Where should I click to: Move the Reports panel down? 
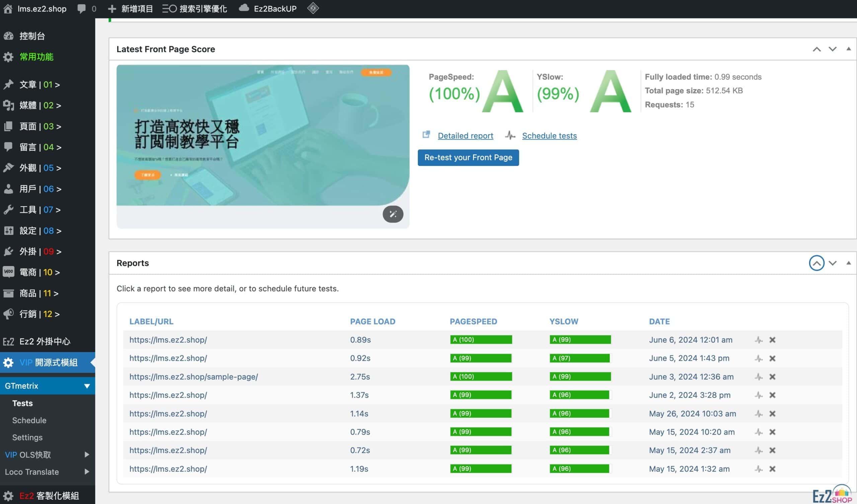[832, 263]
